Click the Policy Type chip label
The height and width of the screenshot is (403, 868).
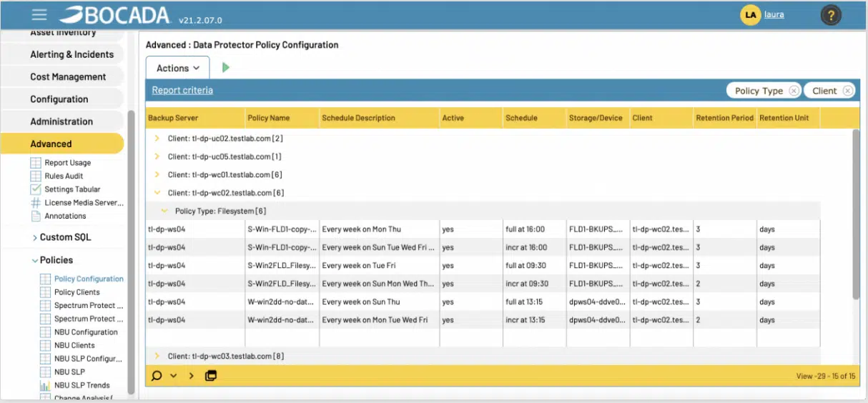point(759,91)
